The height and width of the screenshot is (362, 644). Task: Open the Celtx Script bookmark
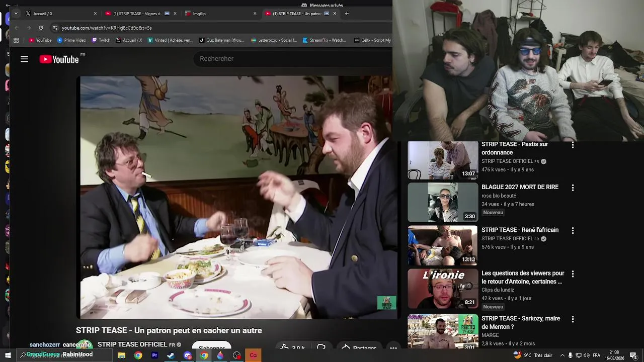373,40
